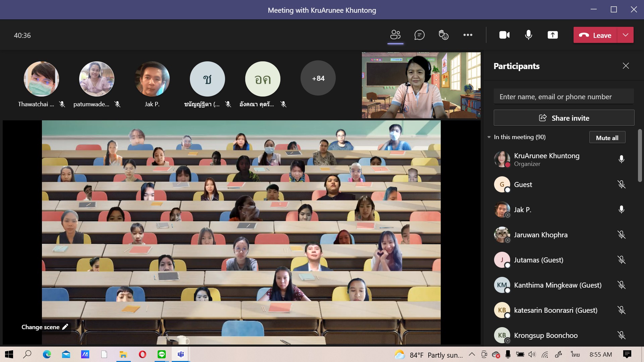Mute the microphone in toolbar
This screenshot has width=644, height=362.
529,35
